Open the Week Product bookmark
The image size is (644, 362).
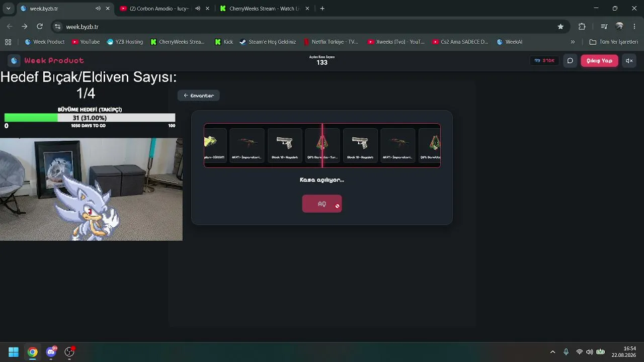[45, 42]
